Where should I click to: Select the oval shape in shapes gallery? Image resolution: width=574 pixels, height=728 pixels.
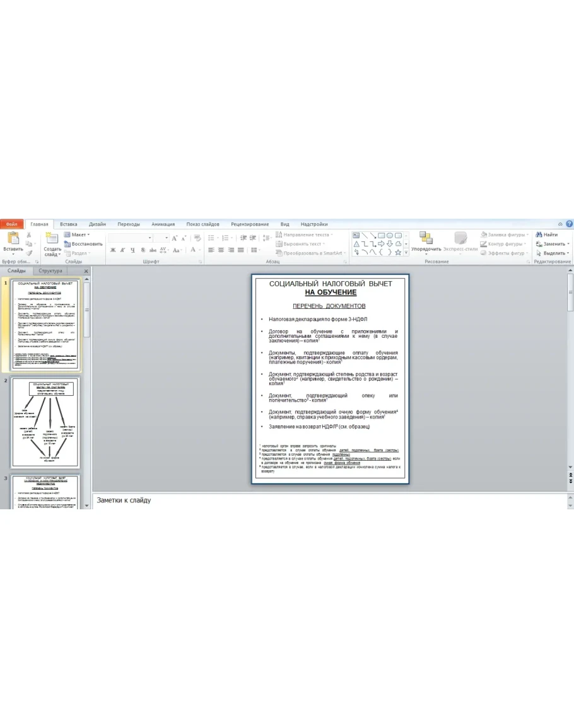pyautogui.click(x=390, y=235)
